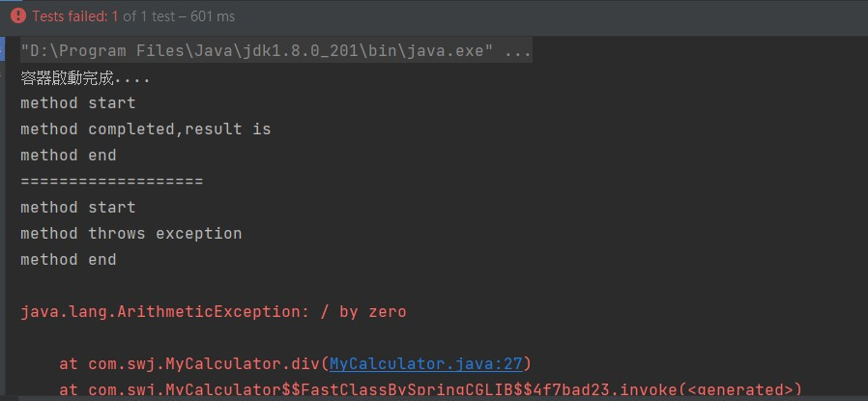Place caret on the second "method start" line
The image size is (868, 401).
click(x=78, y=208)
